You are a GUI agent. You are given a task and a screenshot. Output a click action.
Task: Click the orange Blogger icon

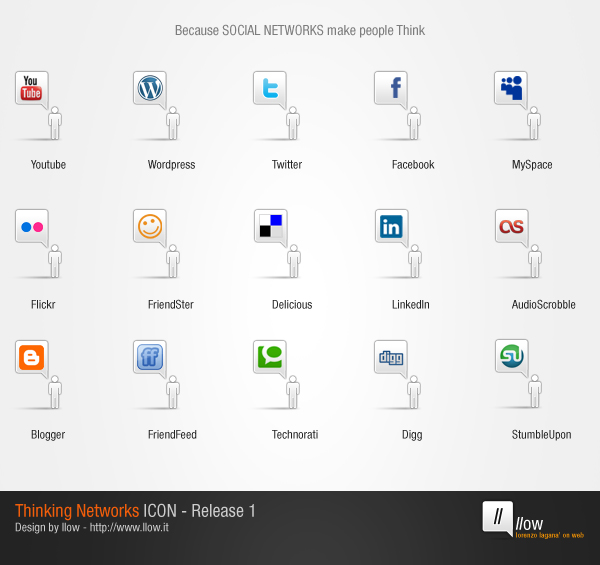tap(32, 357)
